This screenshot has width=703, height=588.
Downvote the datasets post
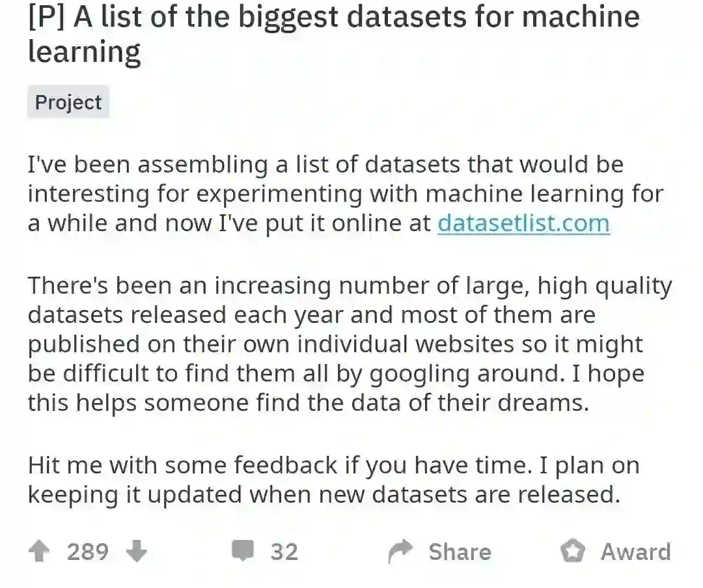click(136, 552)
